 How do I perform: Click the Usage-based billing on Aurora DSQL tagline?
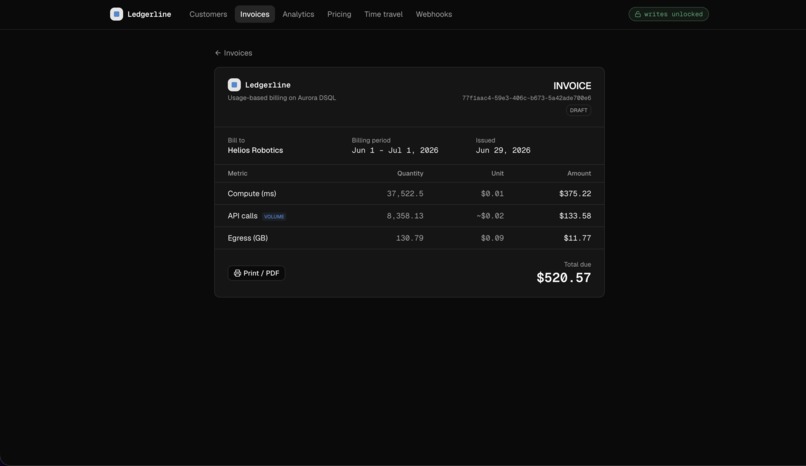point(282,98)
